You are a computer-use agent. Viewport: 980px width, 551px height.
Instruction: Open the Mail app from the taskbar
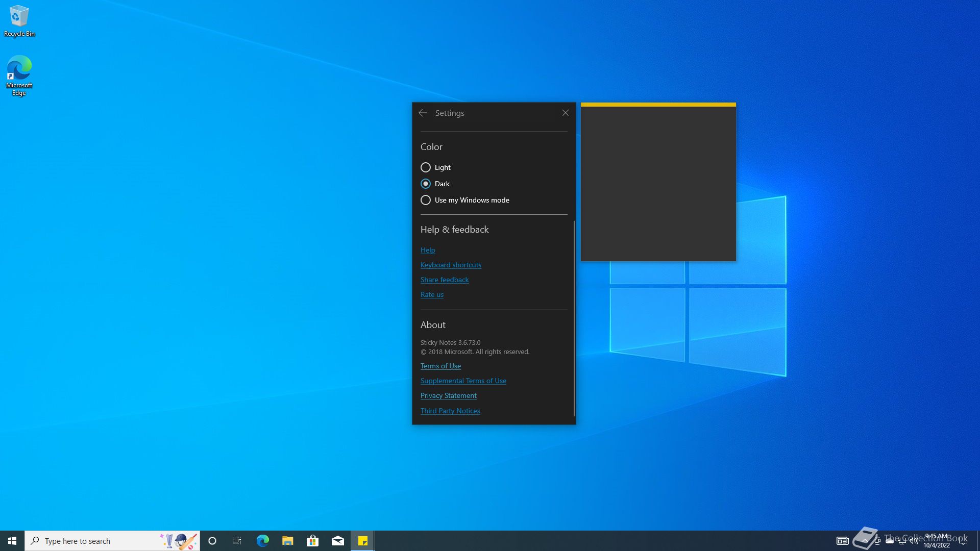[x=338, y=541]
